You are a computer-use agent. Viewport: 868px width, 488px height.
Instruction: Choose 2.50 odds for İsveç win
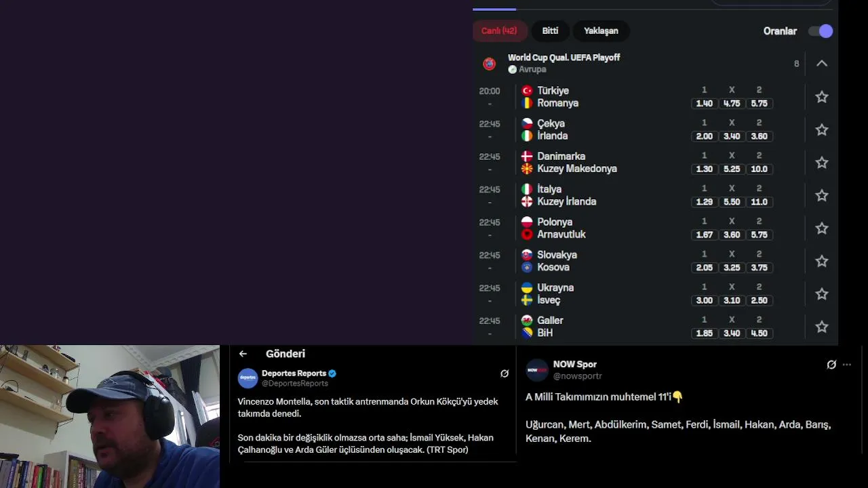759,300
